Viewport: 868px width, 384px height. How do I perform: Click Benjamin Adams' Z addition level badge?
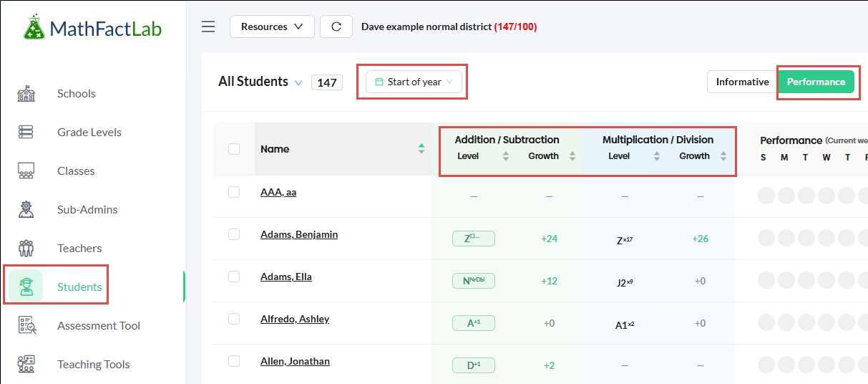[x=474, y=239]
